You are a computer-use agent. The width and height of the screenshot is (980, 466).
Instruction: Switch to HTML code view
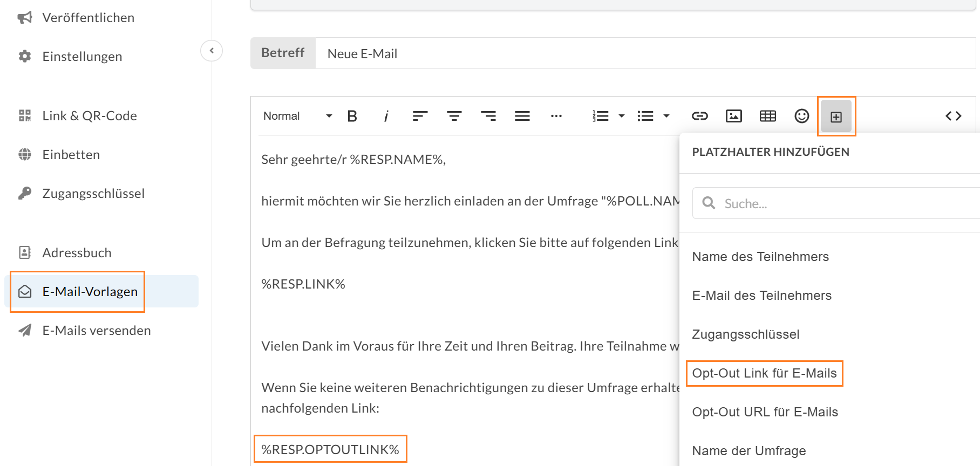point(954,116)
